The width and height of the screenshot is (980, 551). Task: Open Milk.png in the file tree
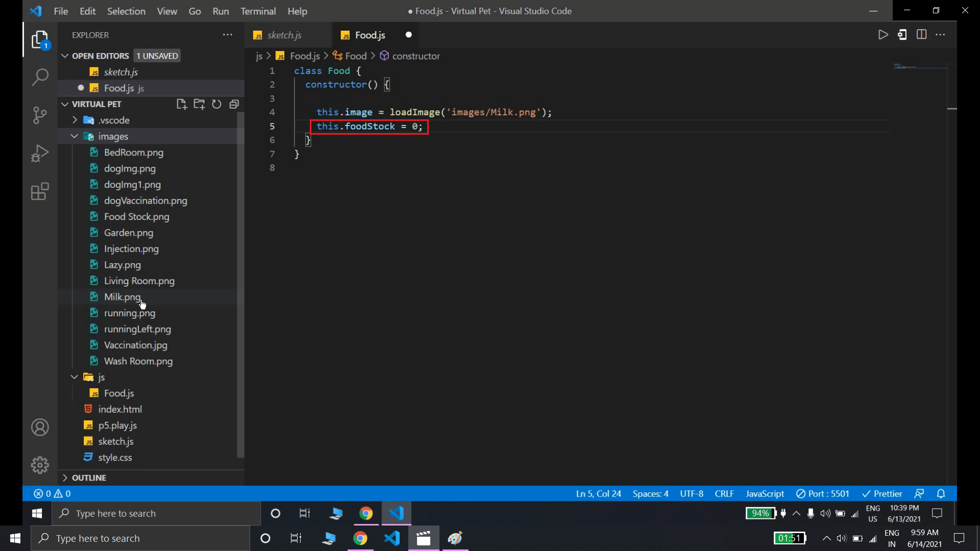121,296
